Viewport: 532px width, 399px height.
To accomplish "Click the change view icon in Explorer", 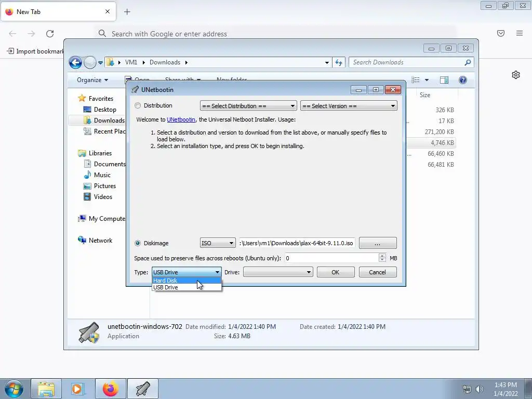I will (416, 80).
